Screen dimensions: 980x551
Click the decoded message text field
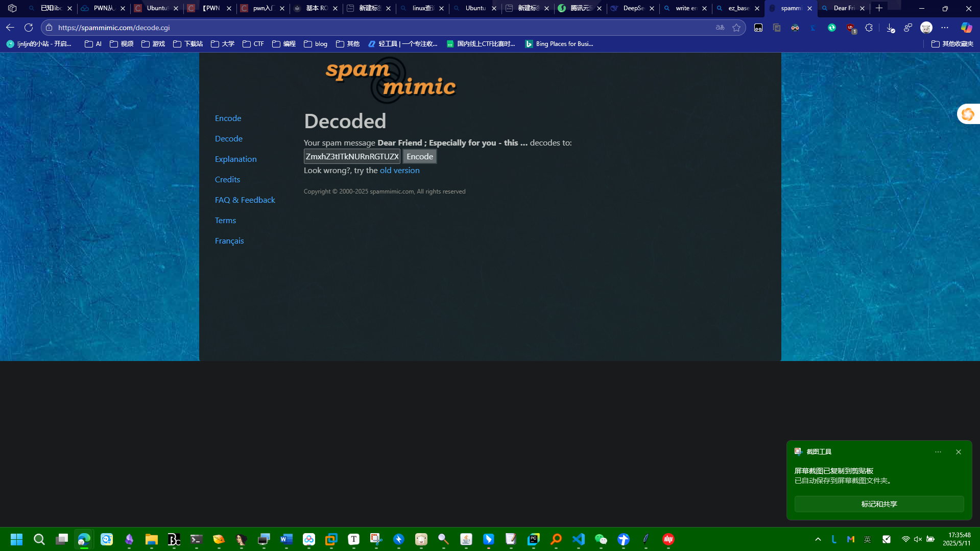(x=352, y=156)
